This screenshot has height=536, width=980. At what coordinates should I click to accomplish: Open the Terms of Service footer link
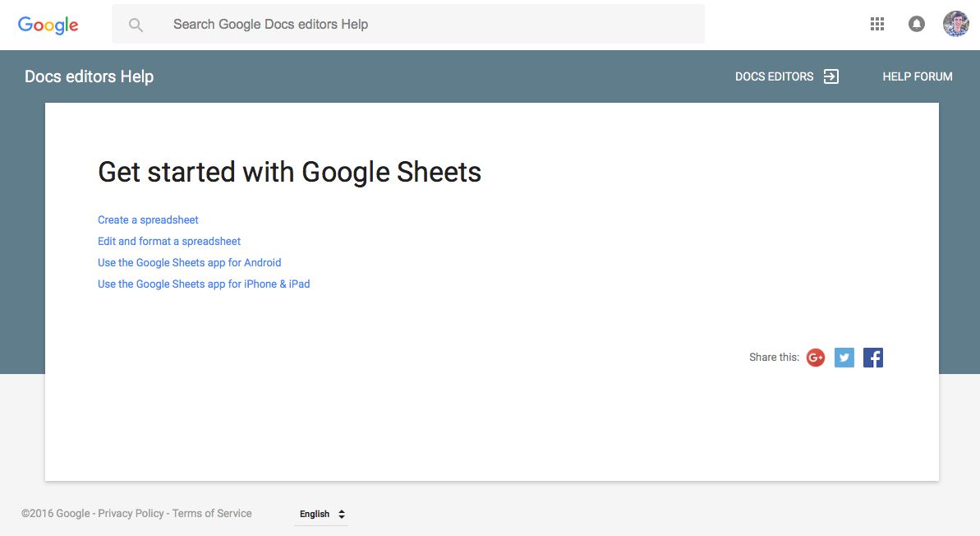point(212,513)
